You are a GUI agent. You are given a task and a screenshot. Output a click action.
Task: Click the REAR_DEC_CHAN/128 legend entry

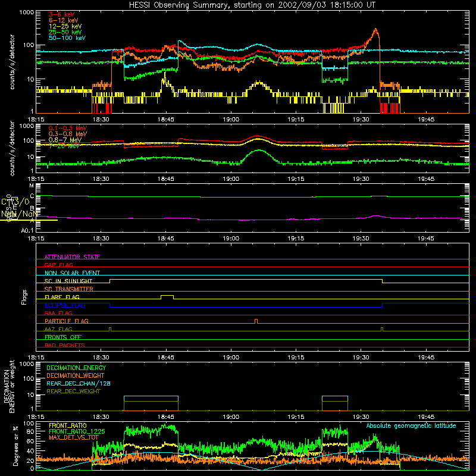(79, 383)
